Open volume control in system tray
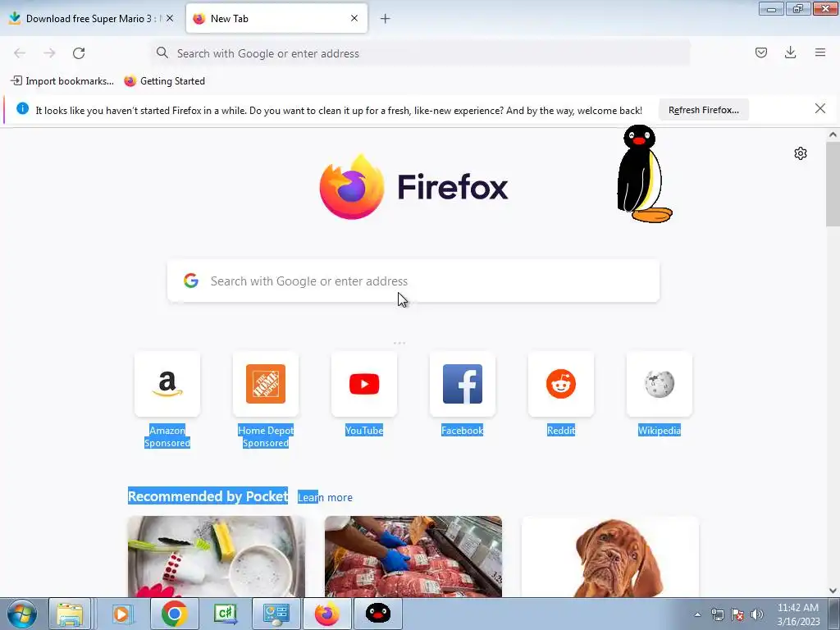This screenshot has height=630, width=840. point(756,614)
